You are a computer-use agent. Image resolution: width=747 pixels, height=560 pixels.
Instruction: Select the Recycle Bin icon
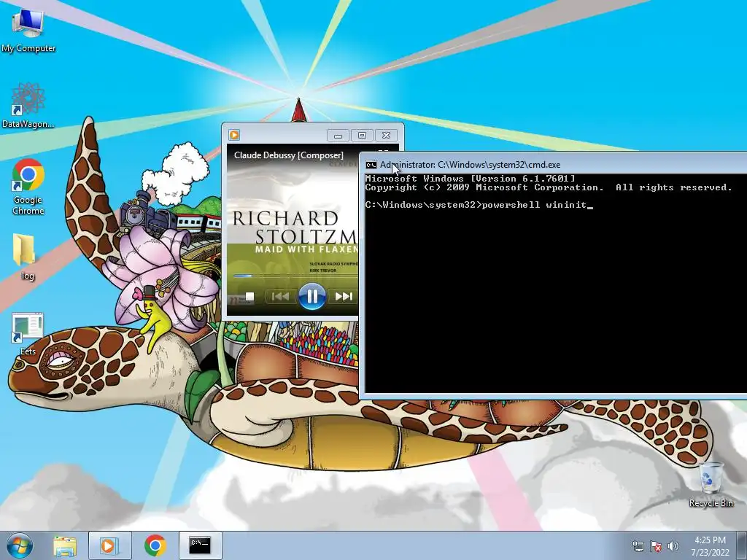tap(711, 484)
